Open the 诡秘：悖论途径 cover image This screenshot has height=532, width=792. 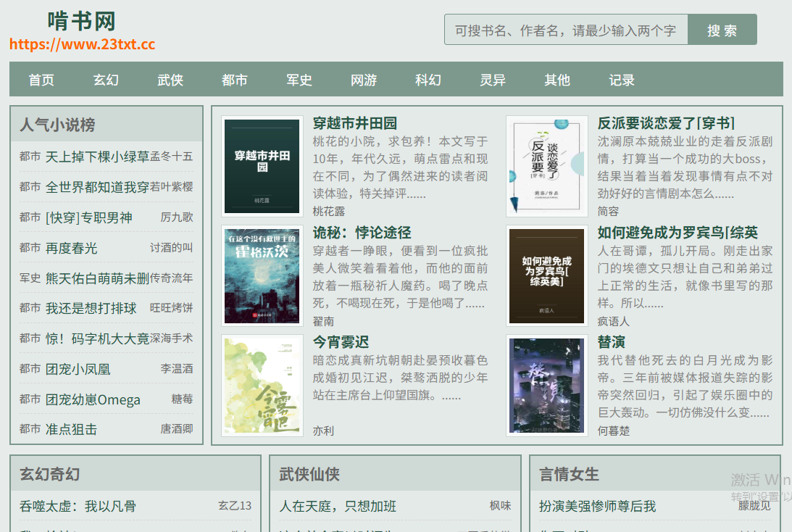[x=262, y=276]
